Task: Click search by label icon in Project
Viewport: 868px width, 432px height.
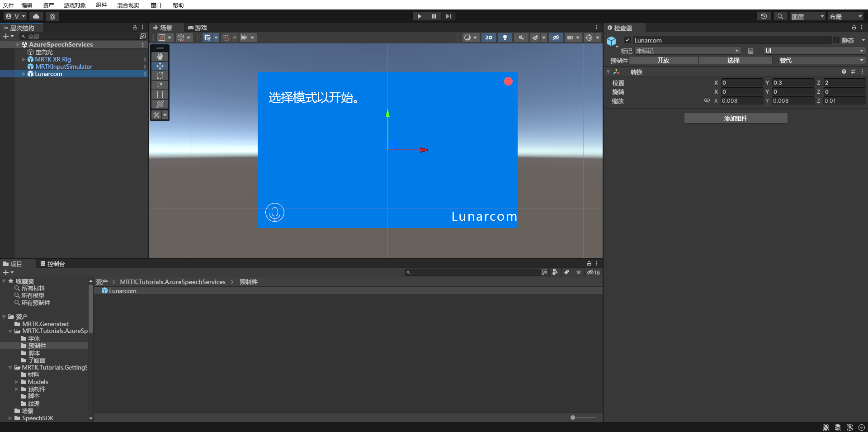Action: 567,272
